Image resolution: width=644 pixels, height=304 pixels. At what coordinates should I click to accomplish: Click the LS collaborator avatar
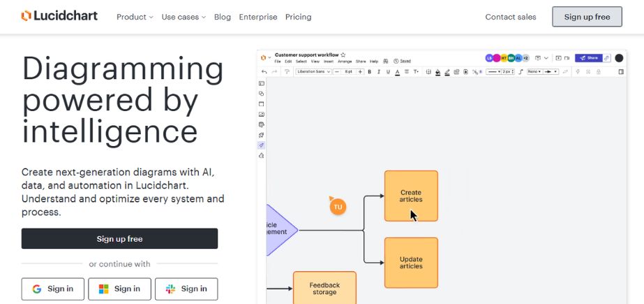(x=489, y=58)
